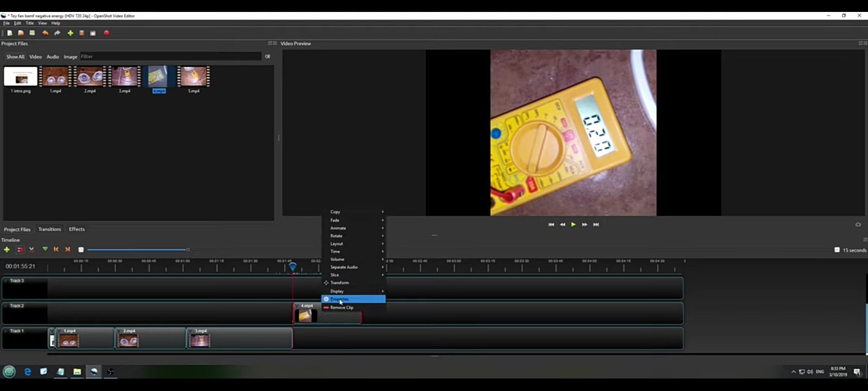Open the 4.mp4 clip menu arrow
Viewport: 868px width, 391px height.
pyautogui.click(x=298, y=306)
